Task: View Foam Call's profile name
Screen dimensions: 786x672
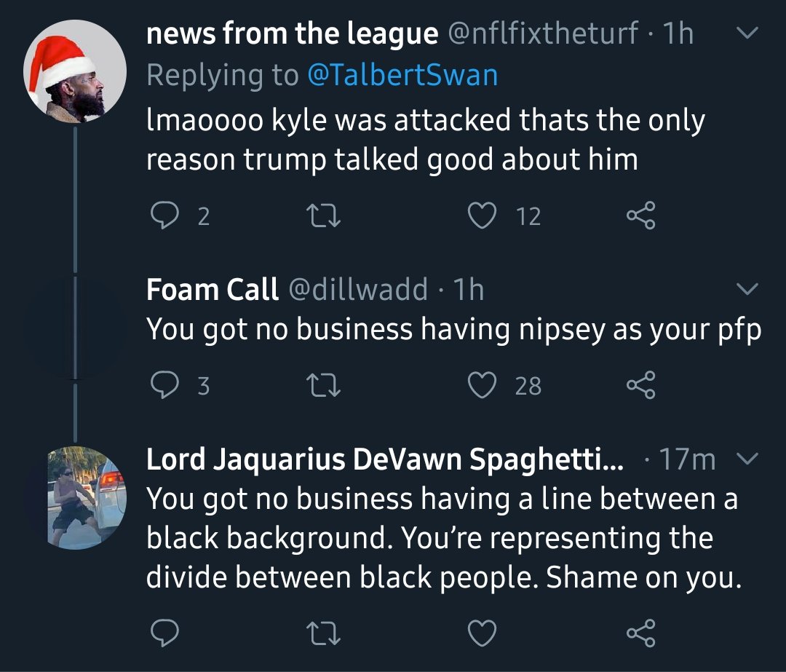Action: 212,289
